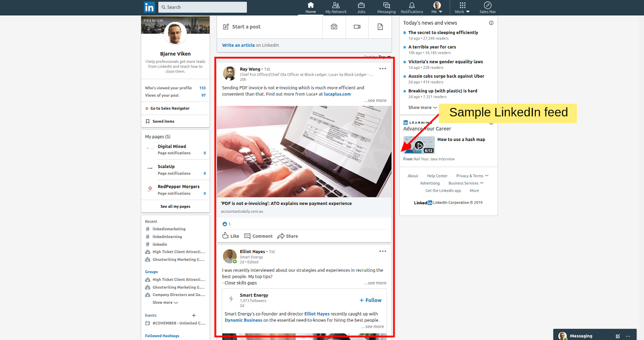Open Views of your post stat

point(175,95)
